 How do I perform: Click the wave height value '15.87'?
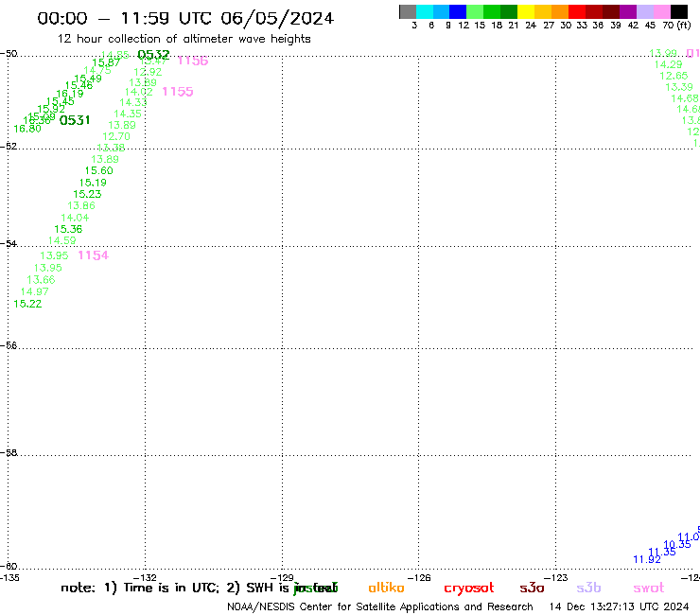tap(106, 63)
